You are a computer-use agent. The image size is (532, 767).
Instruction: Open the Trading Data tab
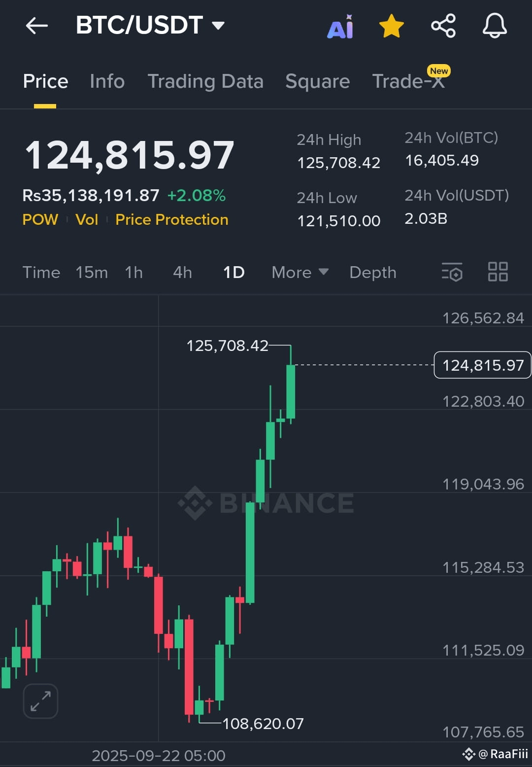[205, 81]
